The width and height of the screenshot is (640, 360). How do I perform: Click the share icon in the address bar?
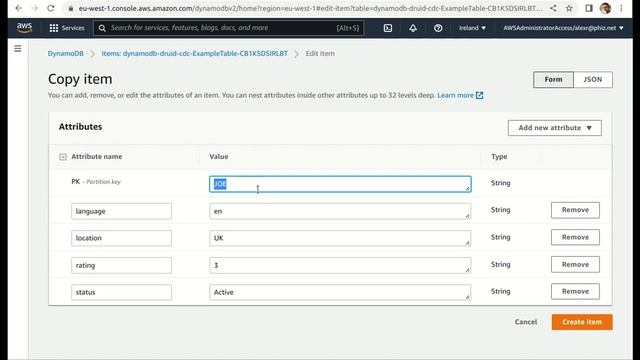coord(553,8)
